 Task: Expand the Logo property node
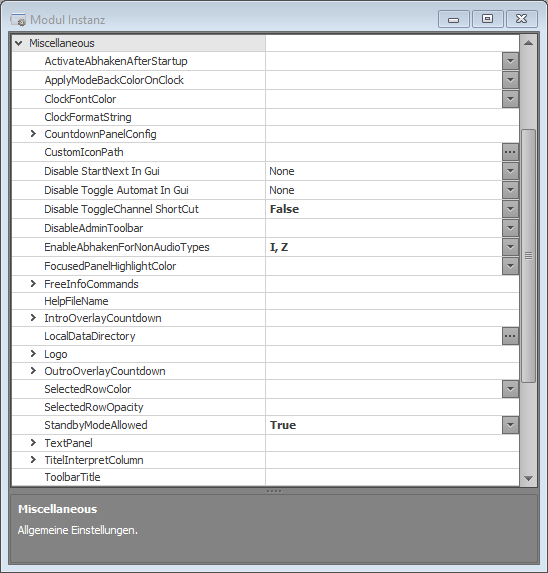click(x=33, y=353)
